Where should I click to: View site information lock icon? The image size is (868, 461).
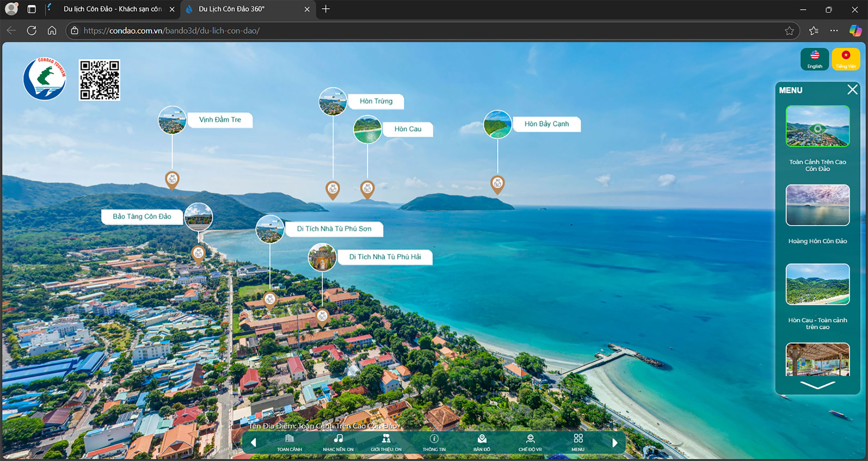click(74, 31)
